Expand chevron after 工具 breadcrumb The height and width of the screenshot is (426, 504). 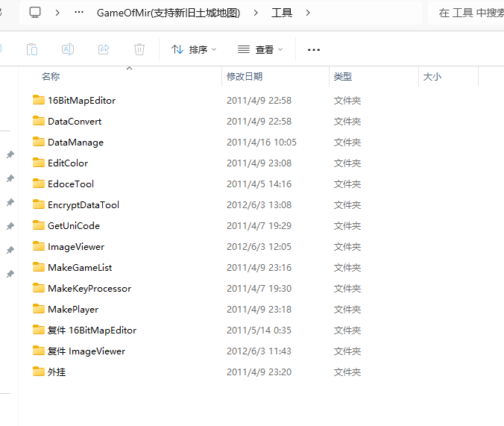point(308,13)
